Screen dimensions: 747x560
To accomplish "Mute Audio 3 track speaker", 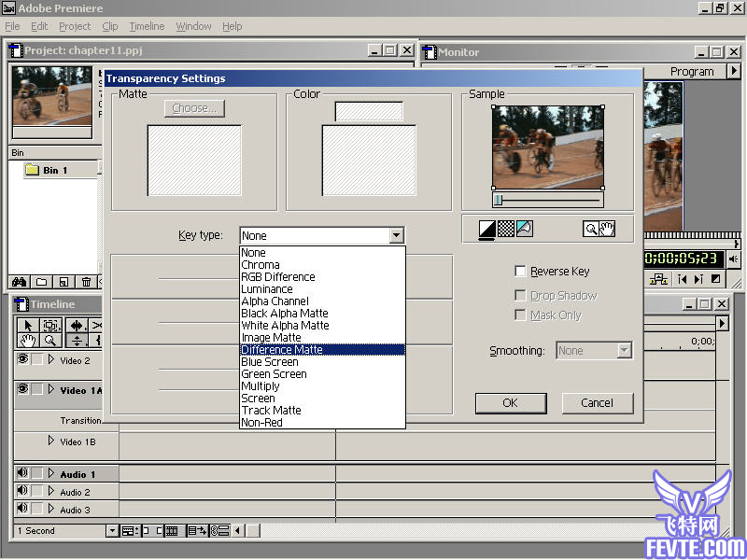I will pos(22,508).
